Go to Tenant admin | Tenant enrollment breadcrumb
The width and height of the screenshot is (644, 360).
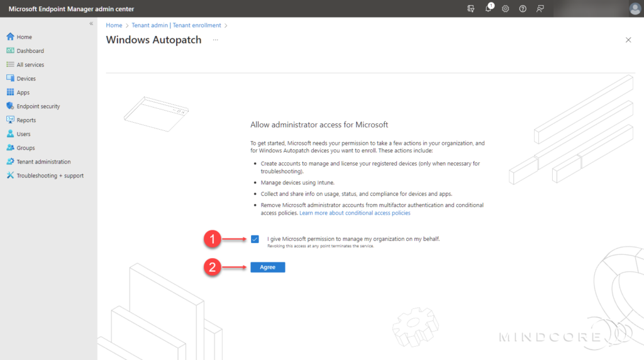pyautogui.click(x=176, y=25)
